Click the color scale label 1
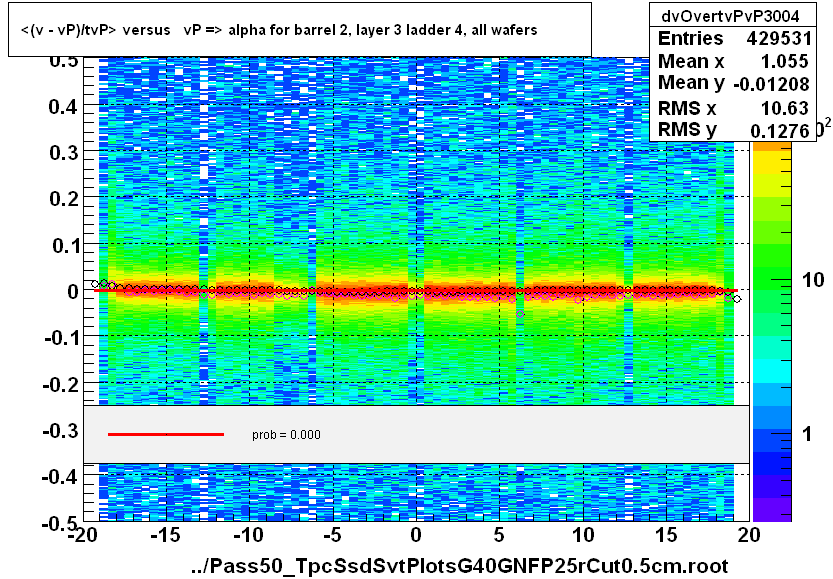833x579 pixels. click(x=806, y=435)
